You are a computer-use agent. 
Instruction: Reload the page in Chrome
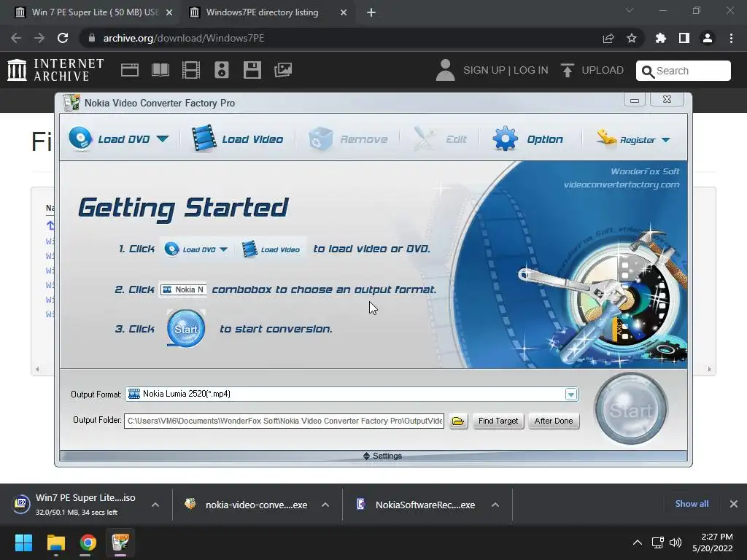pos(63,38)
